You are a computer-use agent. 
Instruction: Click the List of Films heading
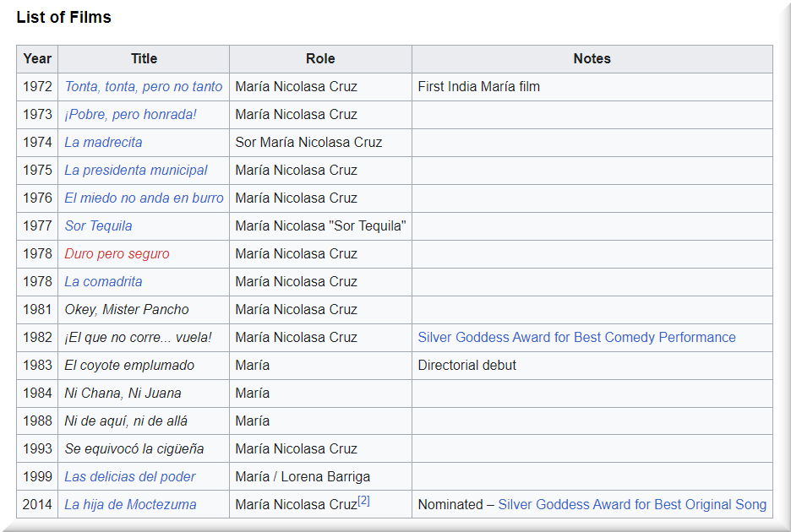[x=63, y=18]
